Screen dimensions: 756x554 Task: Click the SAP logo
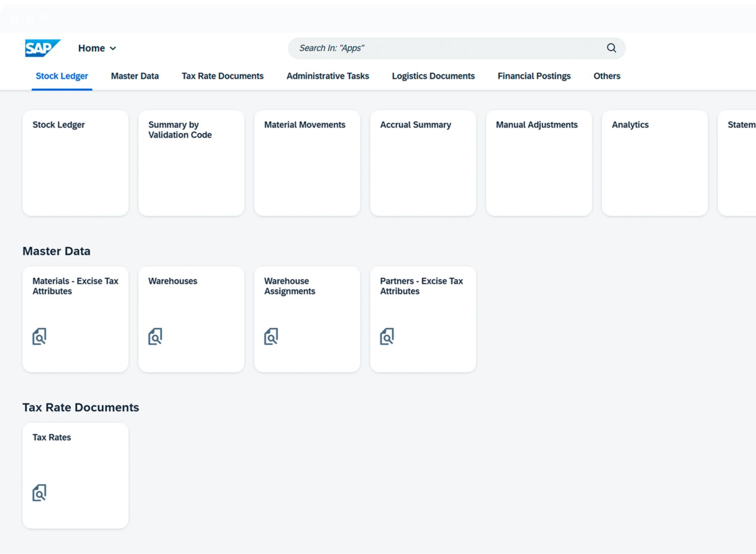(x=42, y=48)
